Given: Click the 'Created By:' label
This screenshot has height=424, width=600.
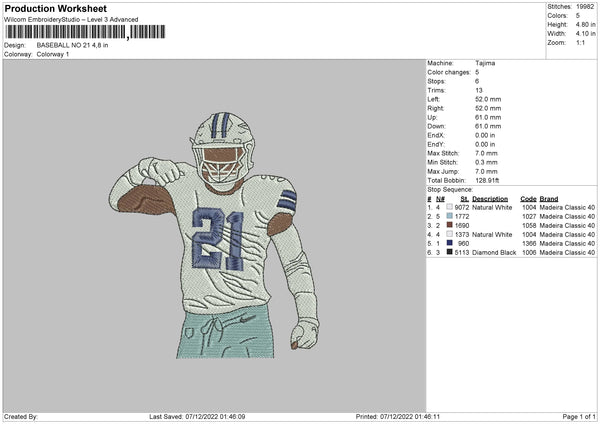Looking at the screenshot, I should pos(21,416).
